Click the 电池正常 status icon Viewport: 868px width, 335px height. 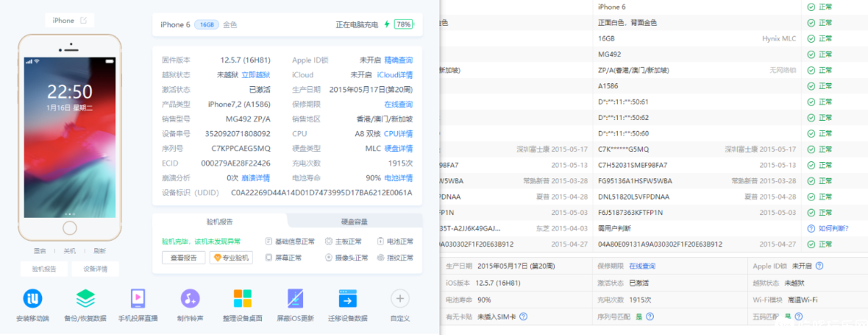[380, 241]
